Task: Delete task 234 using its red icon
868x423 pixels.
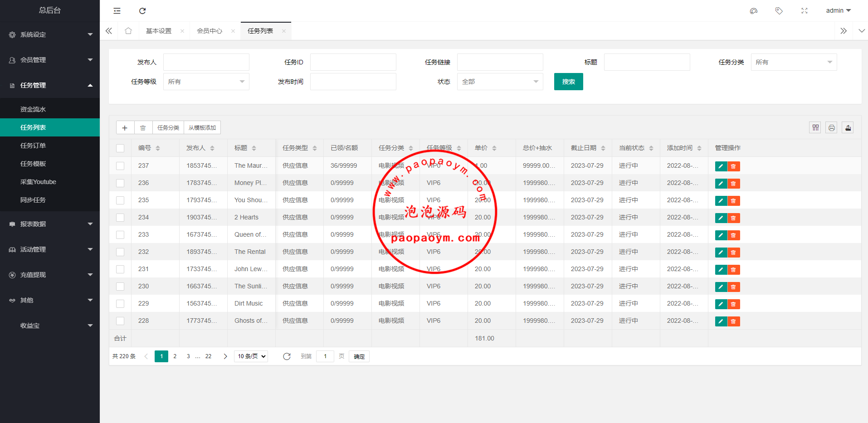Action: [x=733, y=218]
